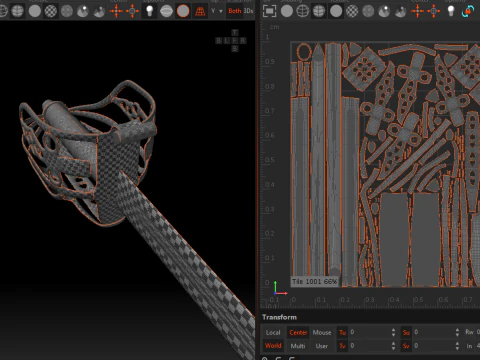Frame UV selection with box center icon
The height and width of the screenshot is (360, 480).
434,11
